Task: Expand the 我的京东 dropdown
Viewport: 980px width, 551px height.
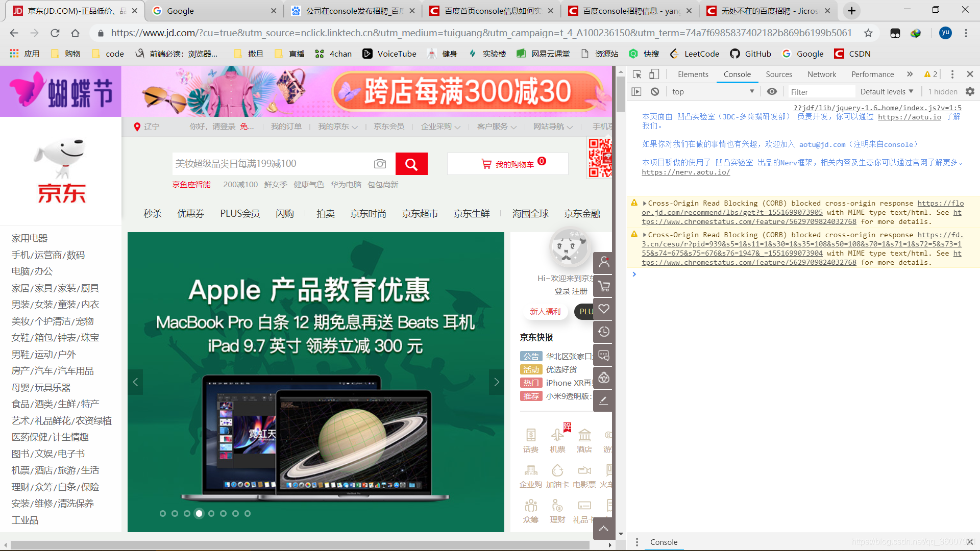Action: [338, 127]
